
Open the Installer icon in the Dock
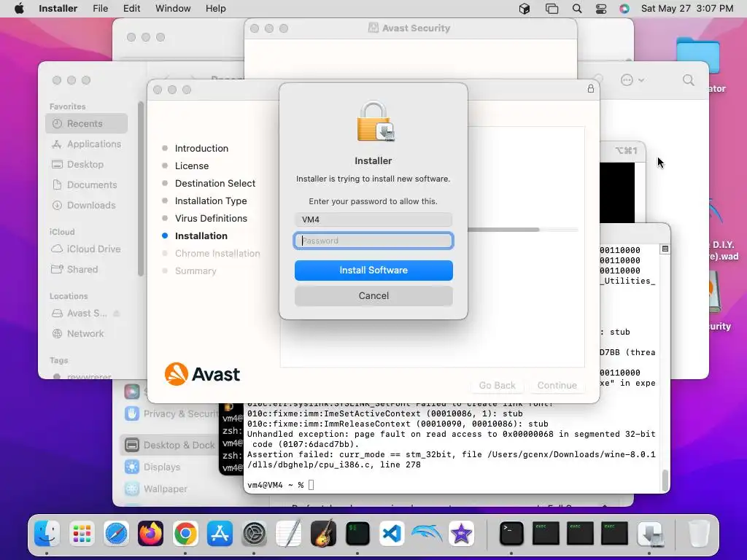[651, 534]
